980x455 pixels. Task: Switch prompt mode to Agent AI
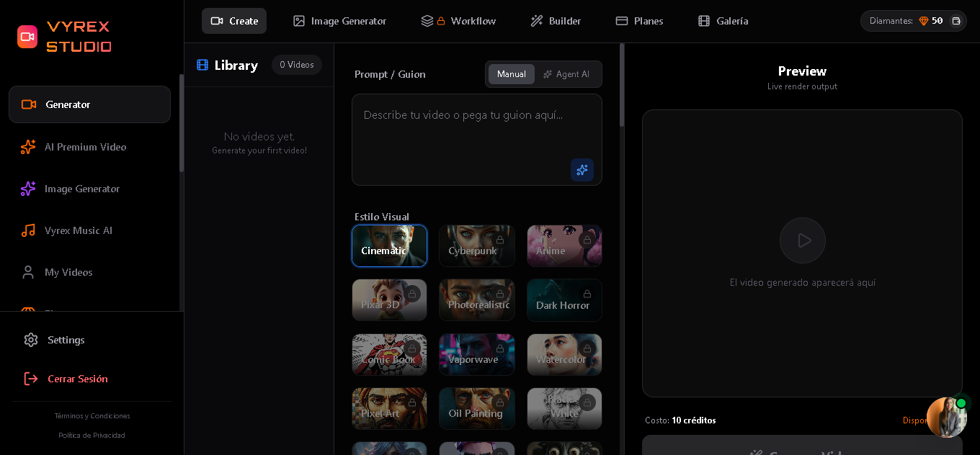(x=566, y=74)
